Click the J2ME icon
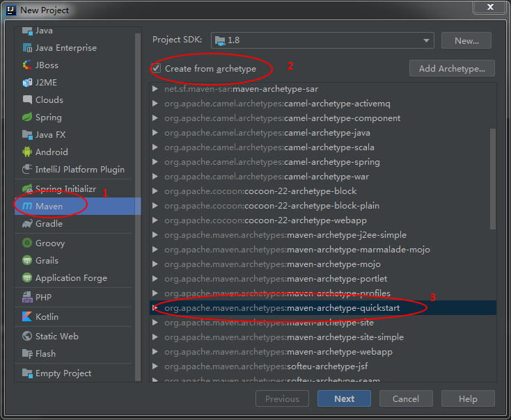The image size is (511, 420). [27, 83]
